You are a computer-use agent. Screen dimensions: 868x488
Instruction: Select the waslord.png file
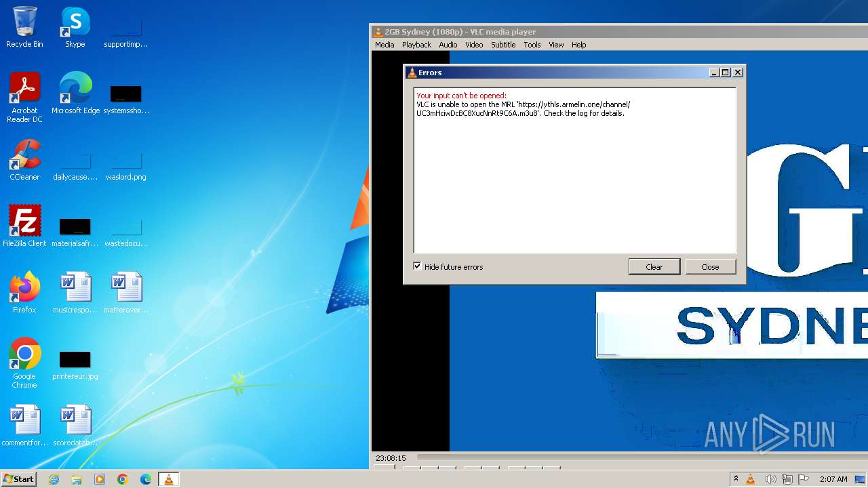(126, 165)
